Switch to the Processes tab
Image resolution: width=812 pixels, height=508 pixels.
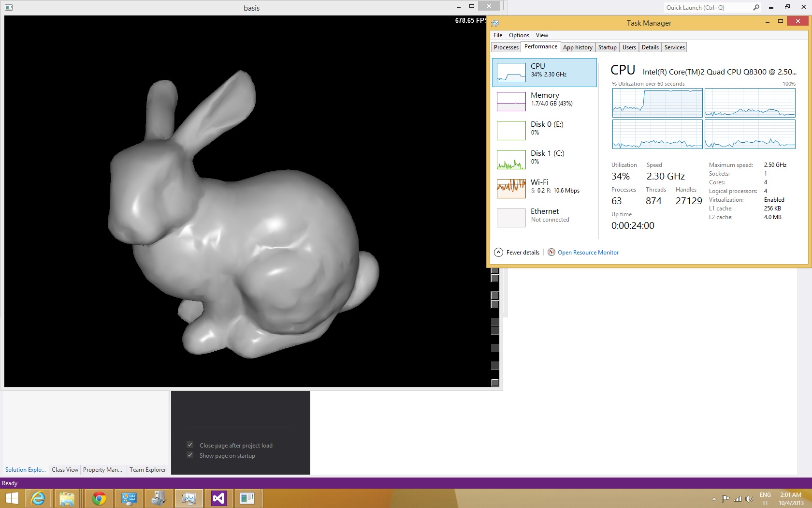click(506, 47)
